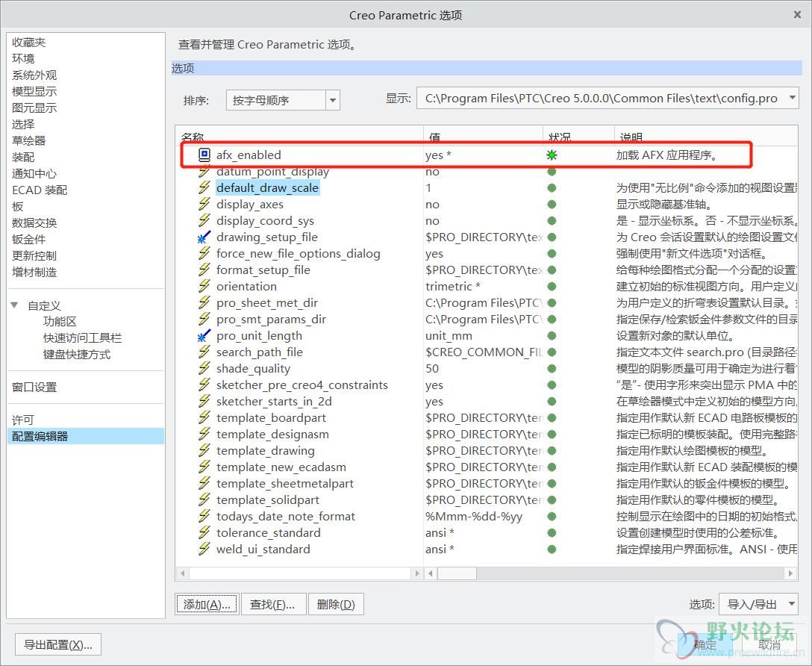The width and height of the screenshot is (812, 666).
Task: Click lightning icon next to format_setup_file
Action: (204, 270)
